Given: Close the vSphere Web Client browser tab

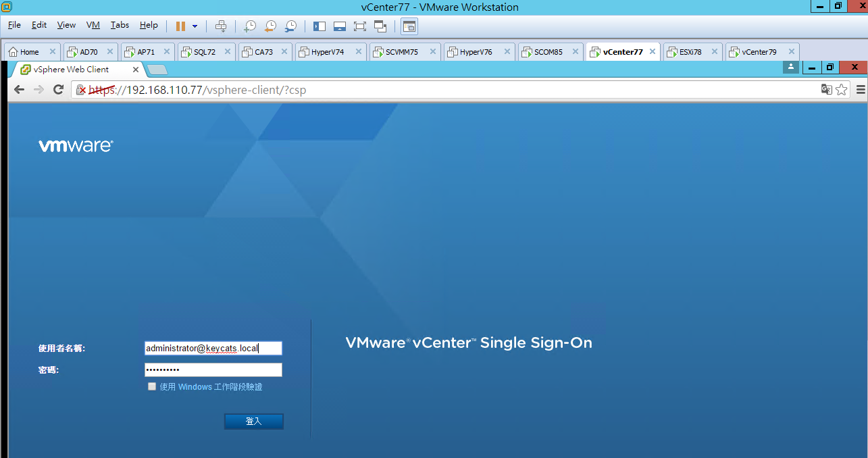Looking at the screenshot, I should pos(136,70).
